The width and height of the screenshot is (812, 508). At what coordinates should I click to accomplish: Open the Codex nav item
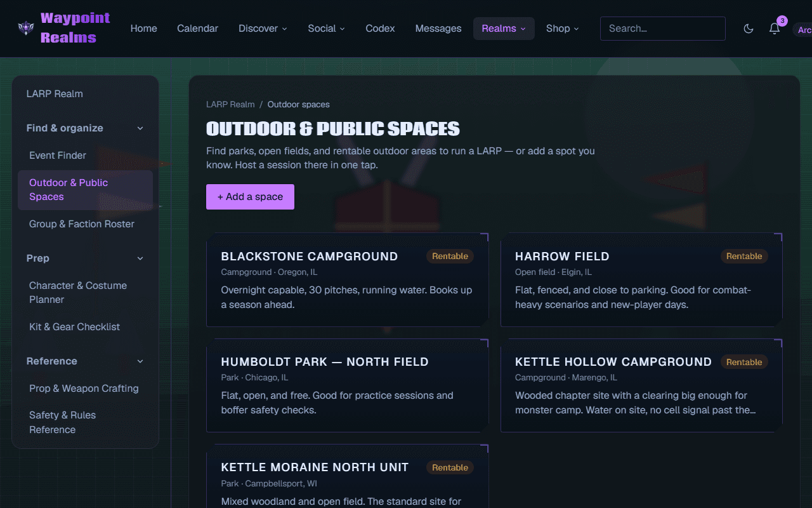381,29
